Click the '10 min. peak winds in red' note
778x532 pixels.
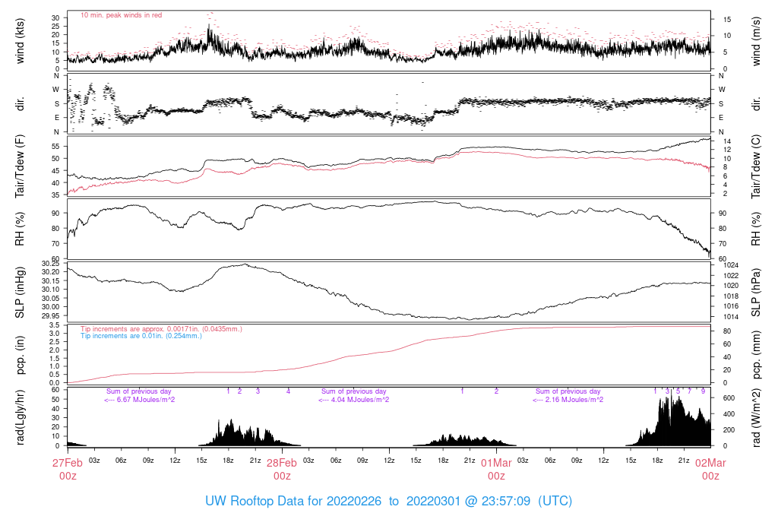pyautogui.click(x=121, y=15)
